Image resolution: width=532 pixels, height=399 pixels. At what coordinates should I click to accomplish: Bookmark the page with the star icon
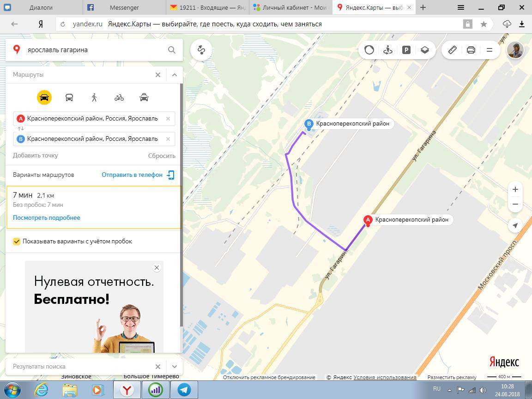point(484,24)
